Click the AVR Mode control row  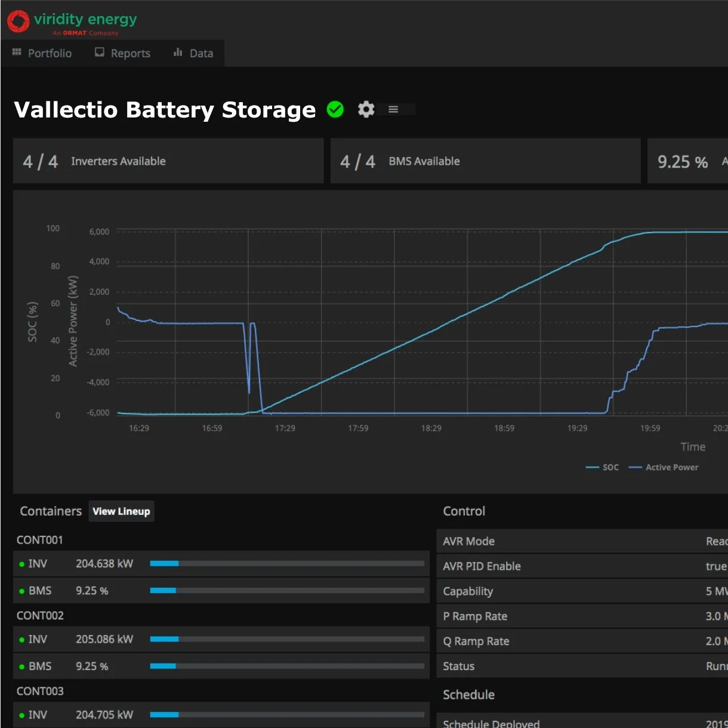tap(582, 541)
